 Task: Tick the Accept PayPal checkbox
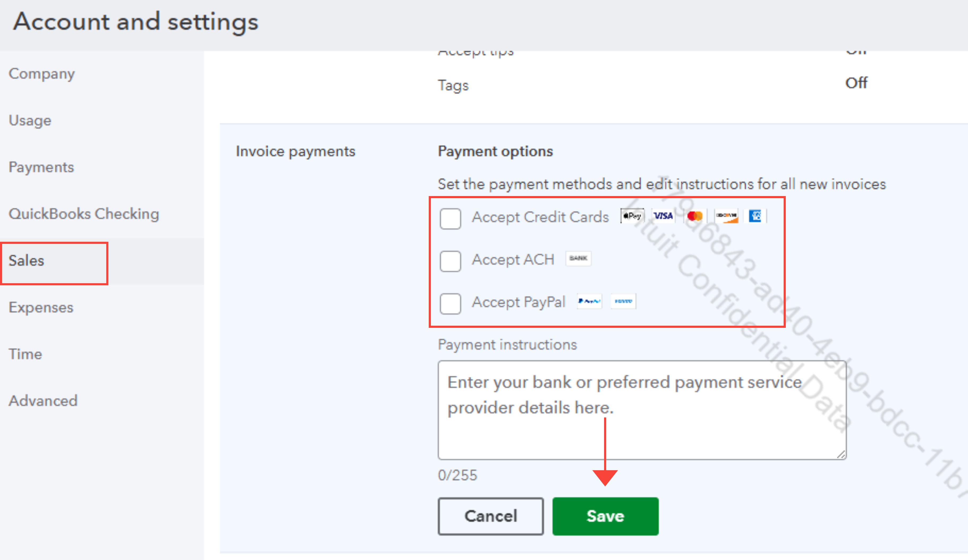tap(450, 304)
